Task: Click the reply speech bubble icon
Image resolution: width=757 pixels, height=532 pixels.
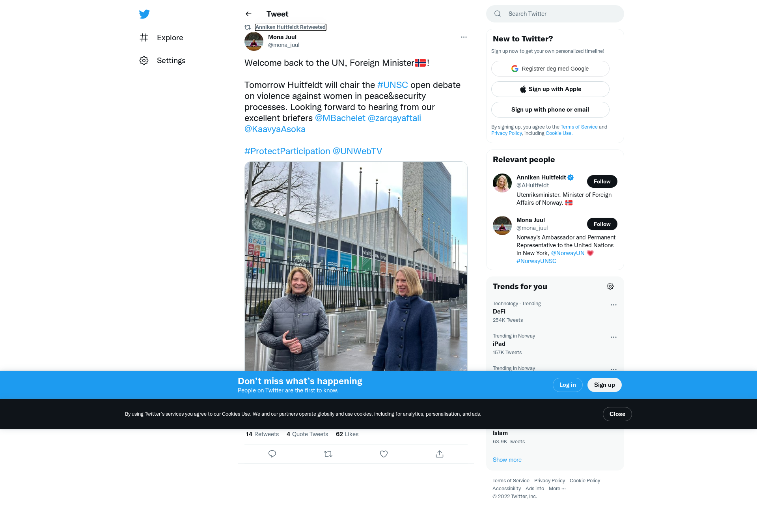Action: (x=272, y=454)
